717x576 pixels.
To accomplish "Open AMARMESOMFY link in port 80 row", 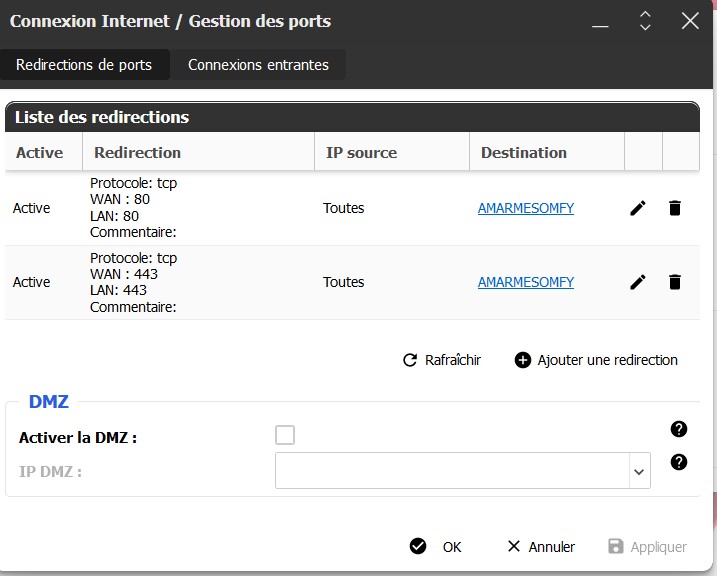I will click(x=526, y=208).
